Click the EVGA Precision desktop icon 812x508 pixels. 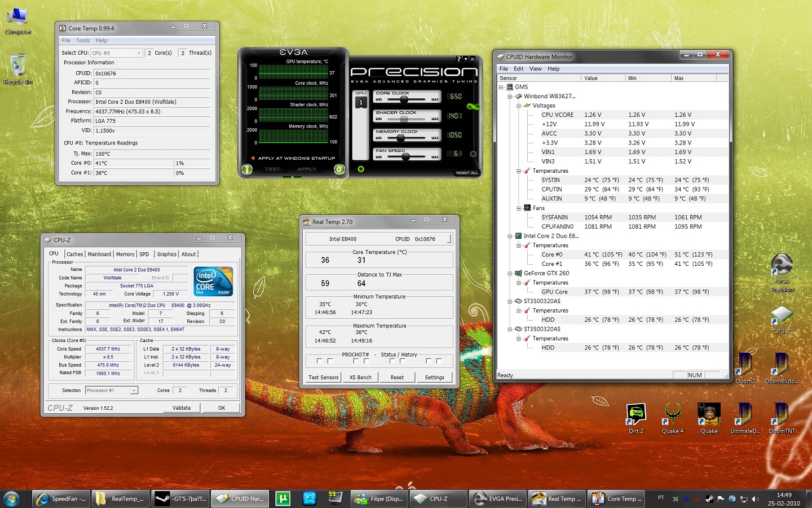tap(782, 265)
